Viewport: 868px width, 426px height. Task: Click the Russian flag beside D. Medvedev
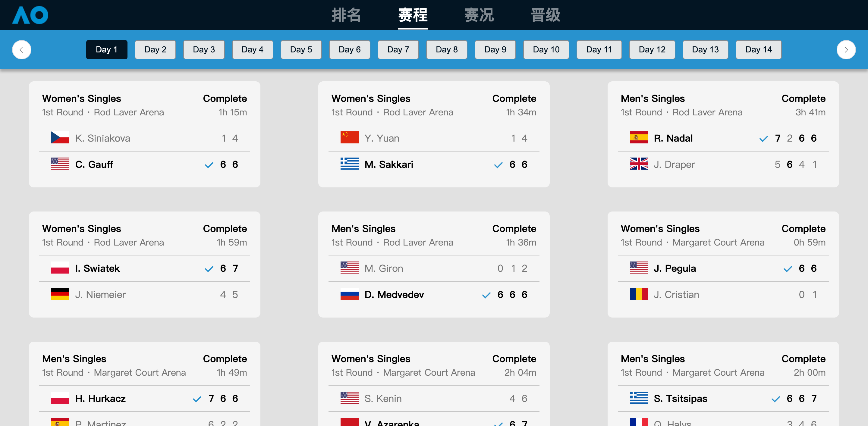tap(349, 294)
